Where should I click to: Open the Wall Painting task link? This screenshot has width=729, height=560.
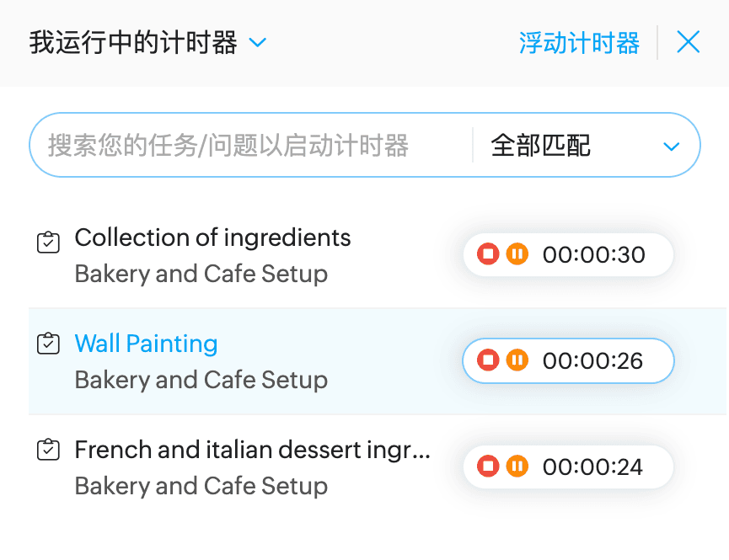click(x=146, y=344)
